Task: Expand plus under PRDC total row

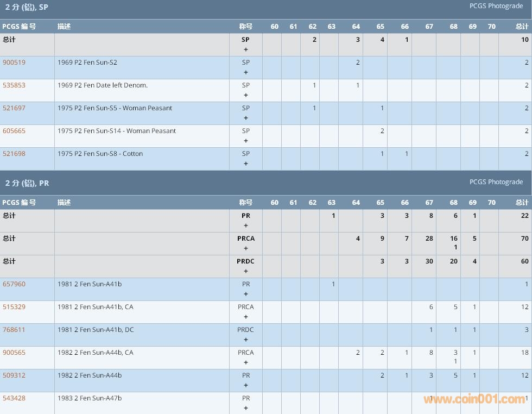Action: click(x=246, y=271)
